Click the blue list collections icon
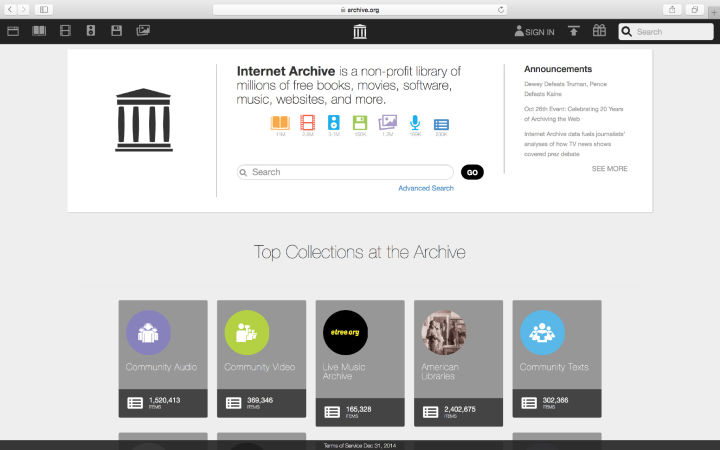The height and width of the screenshot is (450, 720). click(441, 123)
